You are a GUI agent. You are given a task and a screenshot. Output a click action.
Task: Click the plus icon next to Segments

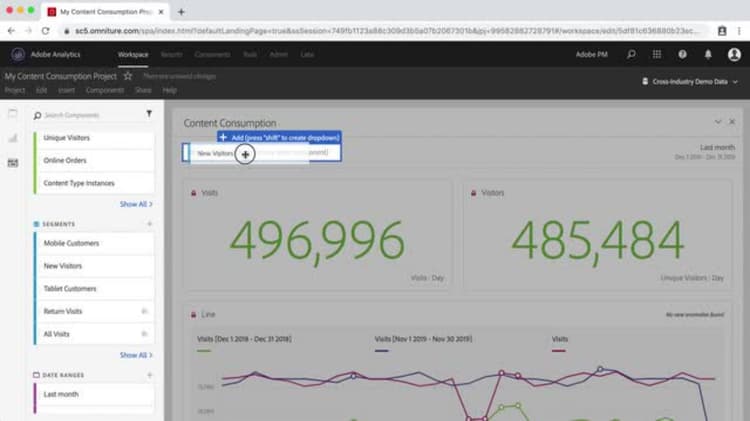pos(149,224)
